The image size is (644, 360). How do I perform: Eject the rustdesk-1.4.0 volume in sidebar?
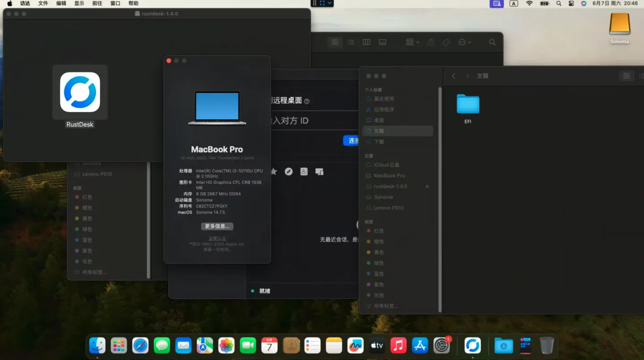click(x=427, y=186)
